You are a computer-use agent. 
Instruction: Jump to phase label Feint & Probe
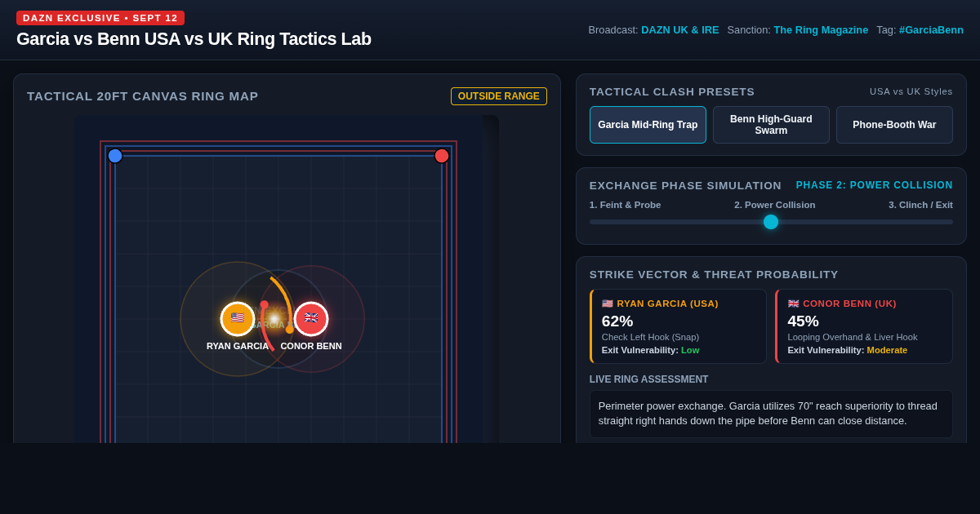click(x=626, y=205)
